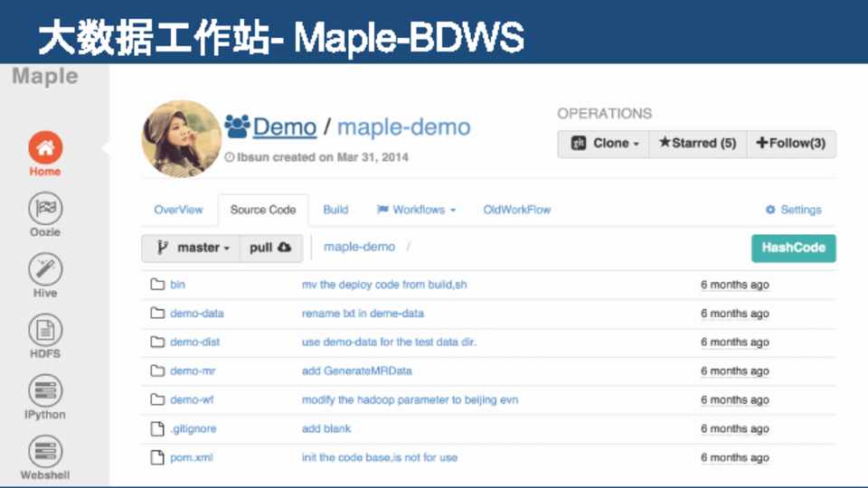Image resolution: width=868 pixels, height=488 pixels.
Task: Click the folder icon beside bin
Action: [x=158, y=285]
